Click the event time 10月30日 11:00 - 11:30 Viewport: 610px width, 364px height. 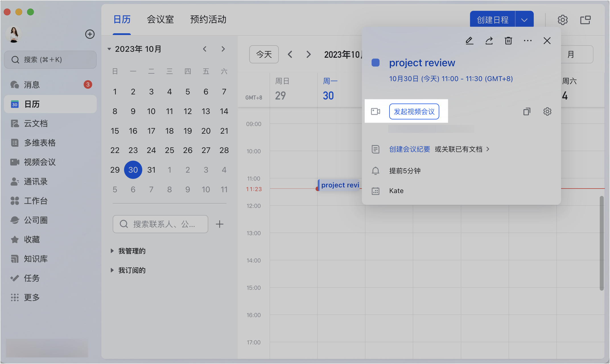pos(451,79)
